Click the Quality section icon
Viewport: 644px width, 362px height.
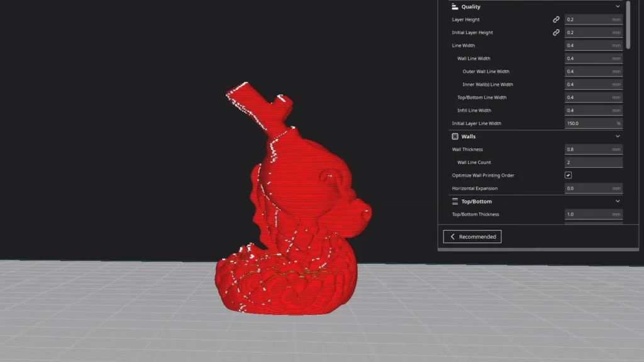[x=455, y=6]
